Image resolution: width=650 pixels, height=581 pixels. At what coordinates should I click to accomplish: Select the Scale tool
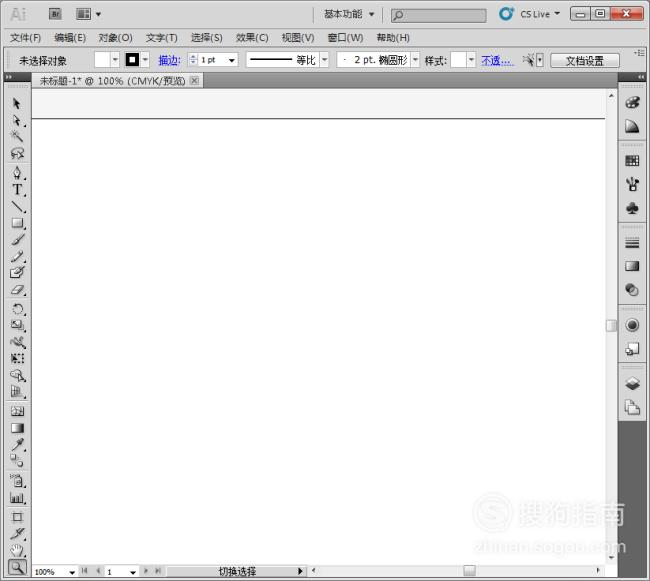[17, 326]
